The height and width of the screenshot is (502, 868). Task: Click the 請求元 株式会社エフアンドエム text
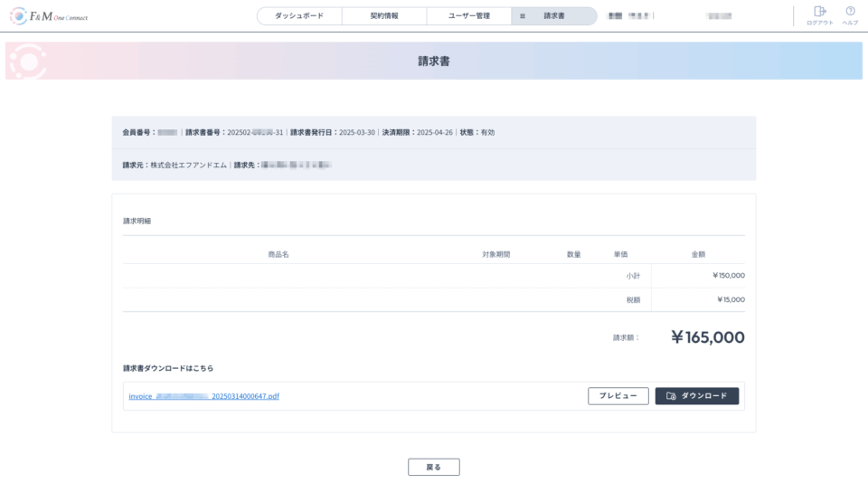[x=175, y=166]
